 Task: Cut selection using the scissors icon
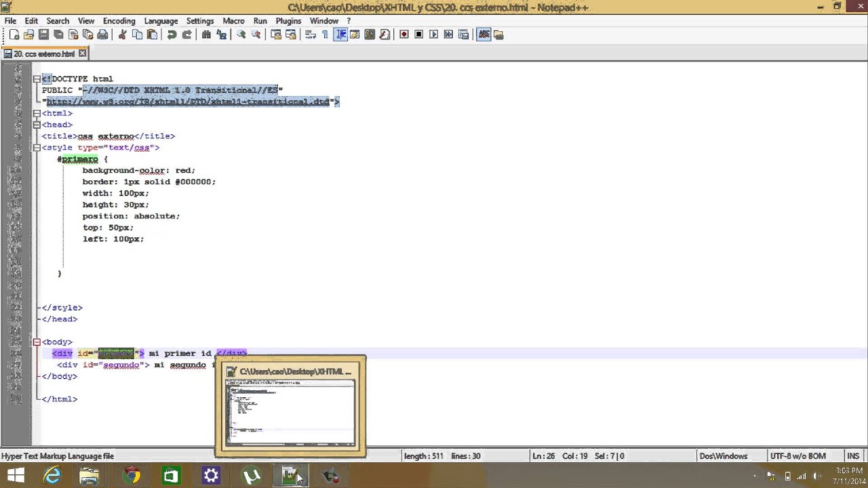coord(123,35)
